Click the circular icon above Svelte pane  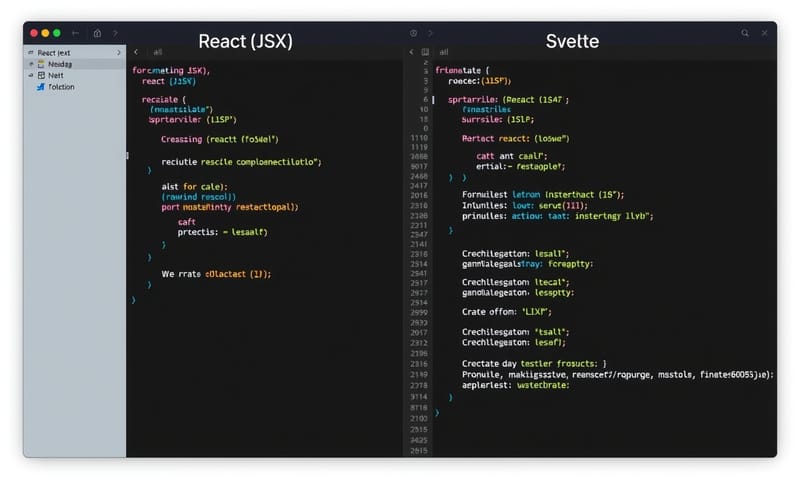[x=413, y=33]
